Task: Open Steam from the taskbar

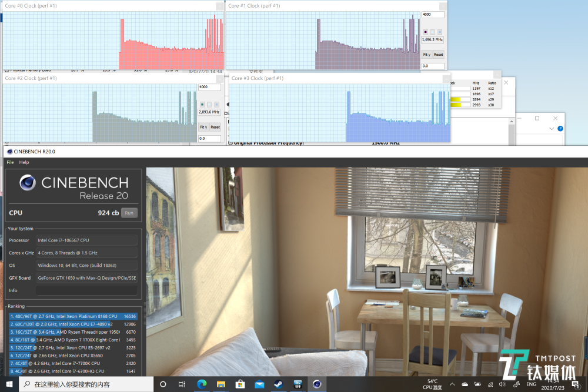Action: coord(278,384)
